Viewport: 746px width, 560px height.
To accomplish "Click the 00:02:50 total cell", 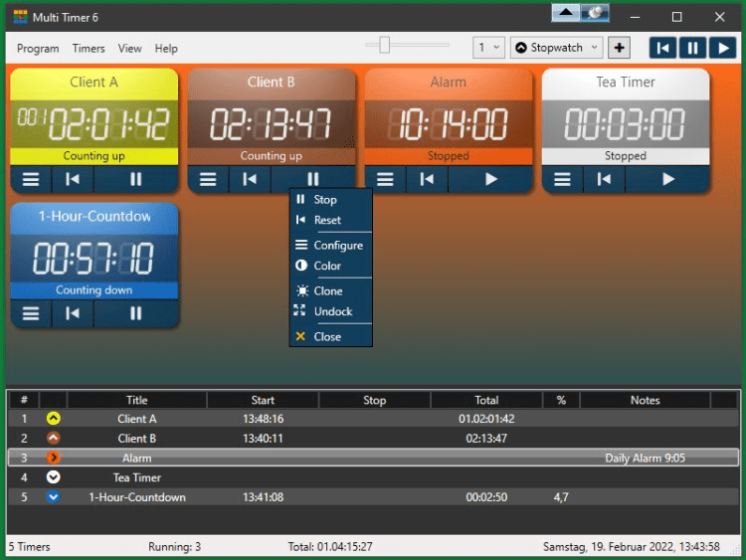I will 486,497.
